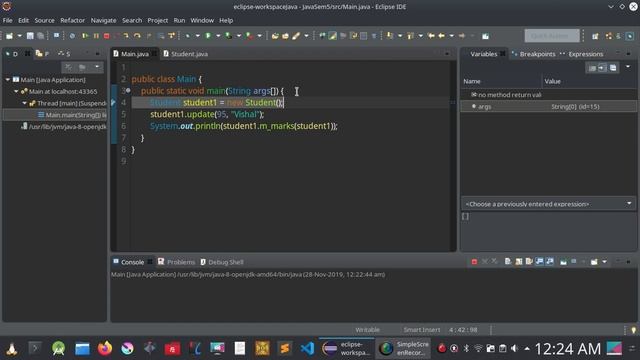Open Firefox from the taskbar
The height and width of the screenshot is (360, 640).
(105, 348)
